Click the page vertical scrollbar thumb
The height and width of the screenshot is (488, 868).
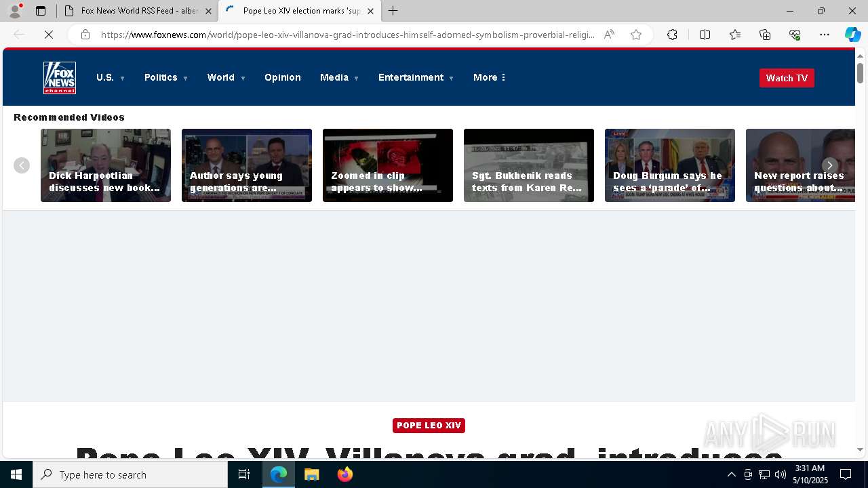(x=861, y=73)
